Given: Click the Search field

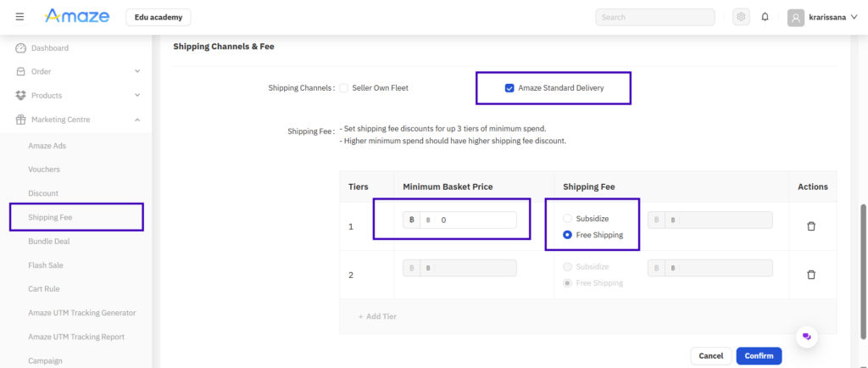Looking at the screenshot, I should (x=655, y=17).
